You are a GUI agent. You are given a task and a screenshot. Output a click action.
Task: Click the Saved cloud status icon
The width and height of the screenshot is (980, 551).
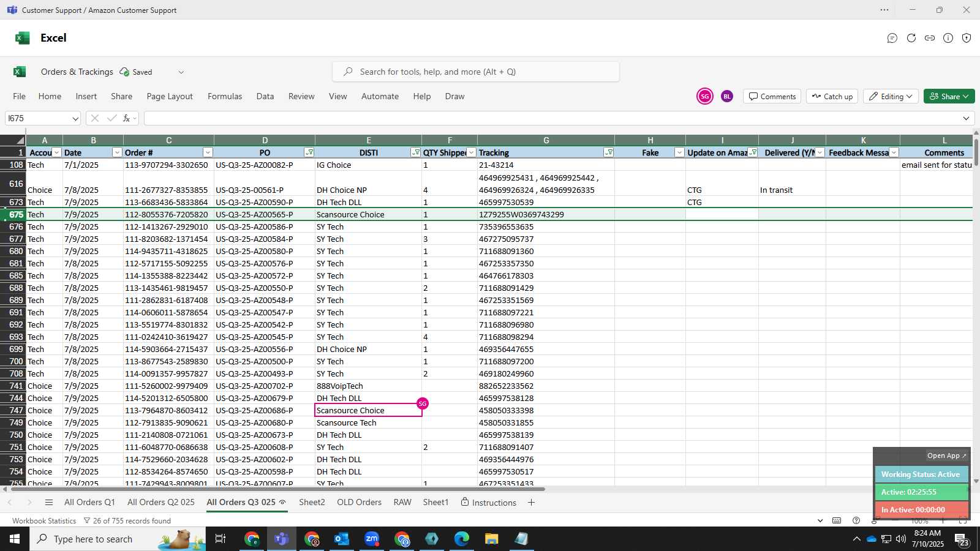(x=124, y=72)
